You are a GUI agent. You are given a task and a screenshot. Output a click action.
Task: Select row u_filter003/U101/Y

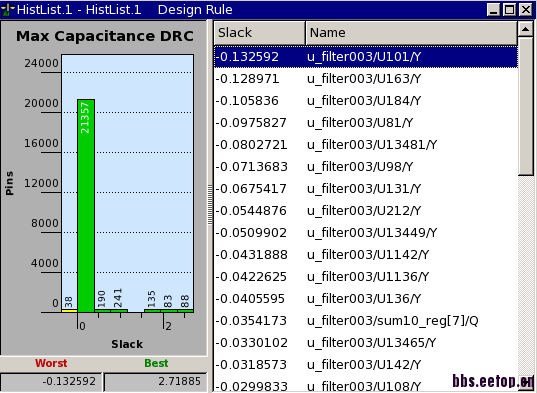pyautogui.click(x=366, y=57)
